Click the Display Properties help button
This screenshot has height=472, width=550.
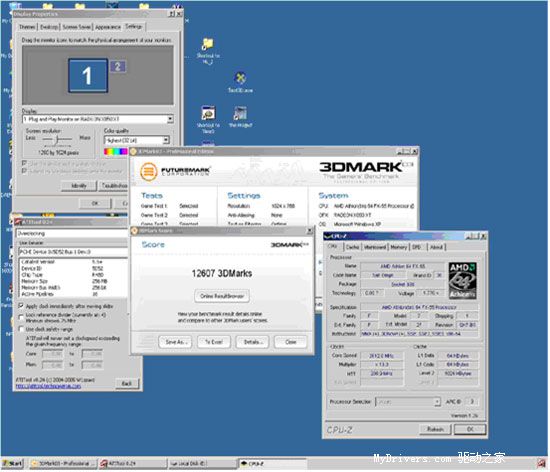click(172, 14)
